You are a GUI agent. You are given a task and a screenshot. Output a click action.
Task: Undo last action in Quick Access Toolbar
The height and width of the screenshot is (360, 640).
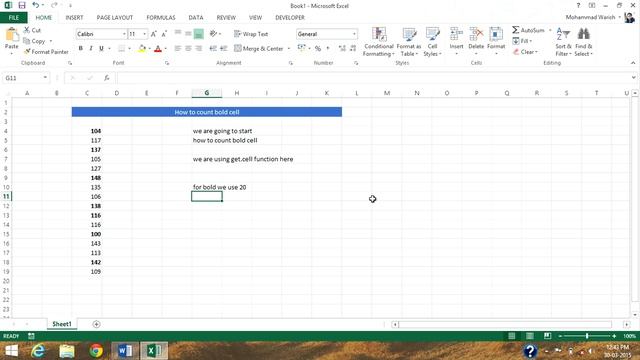coord(36,5)
